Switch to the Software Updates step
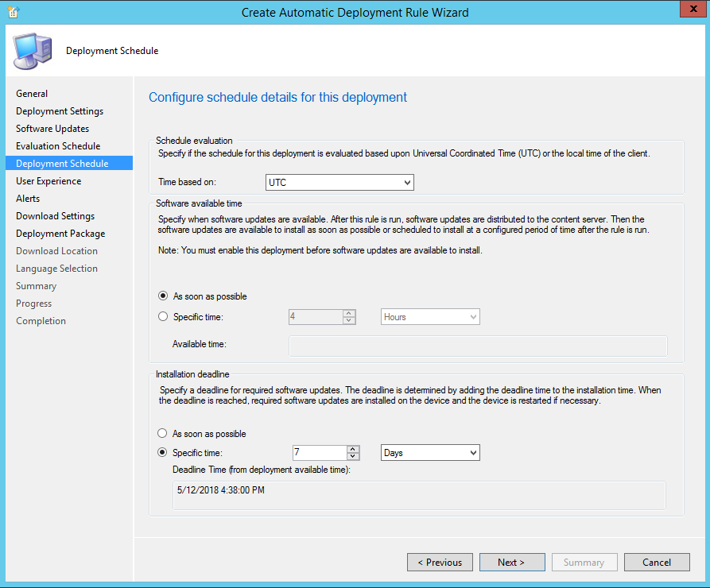The height and width of the screenshot is (588, 710). pos(52,129)
